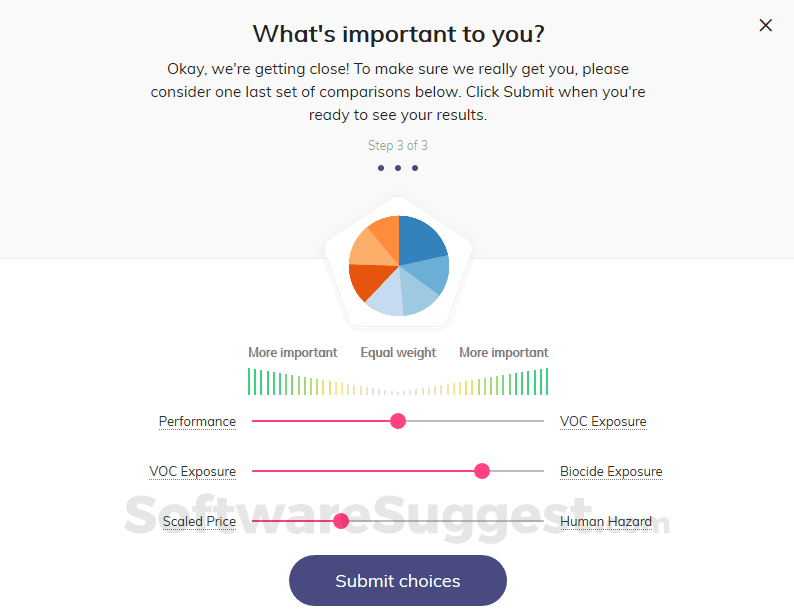Click the Biocide Exposure slider handle

pos(482,471)
